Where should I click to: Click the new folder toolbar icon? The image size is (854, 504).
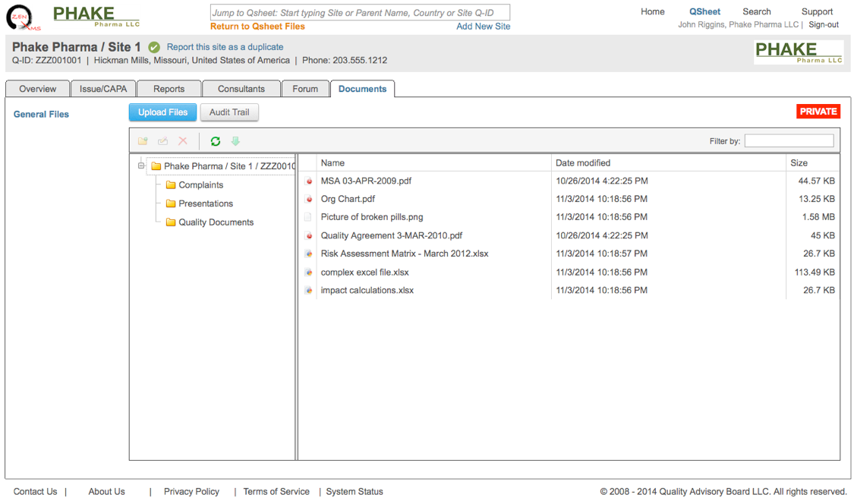click(143, 141)
